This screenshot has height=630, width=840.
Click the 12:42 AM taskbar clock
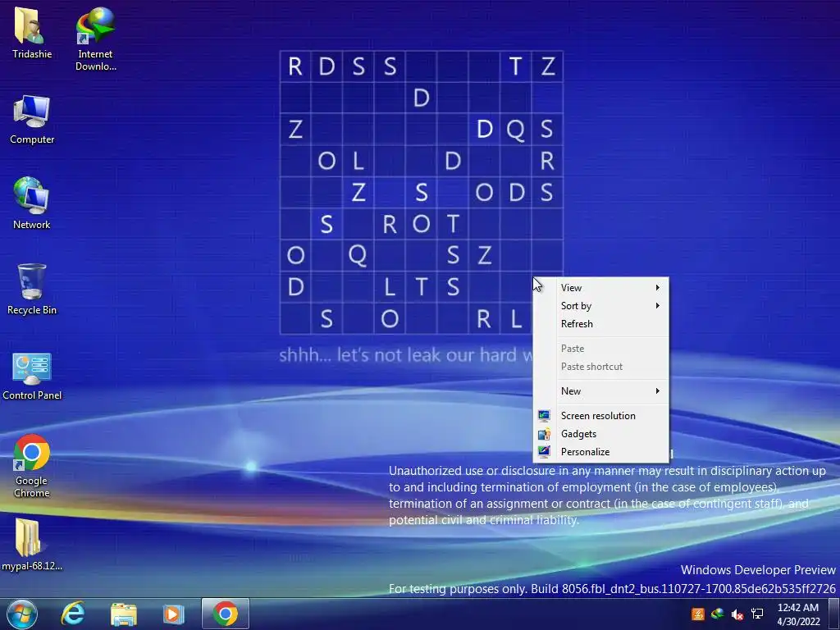pos(798,614)
